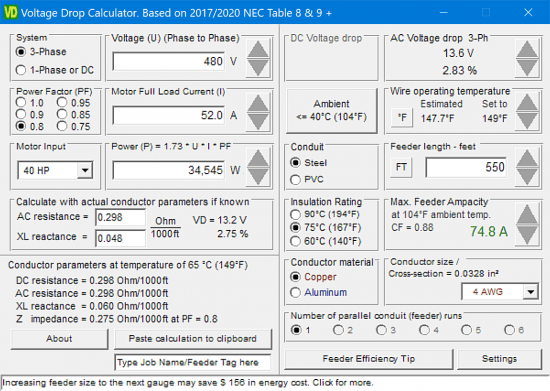Click the DC resistance result line

pyautogui.click(x=92, y=281)
